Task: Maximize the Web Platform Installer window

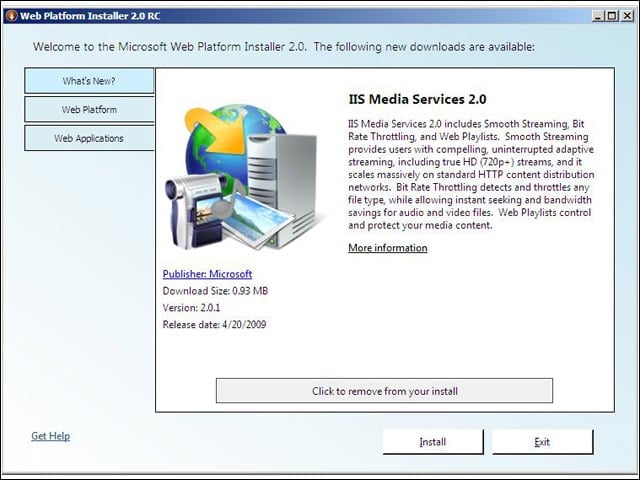Action: pos(612,16)
